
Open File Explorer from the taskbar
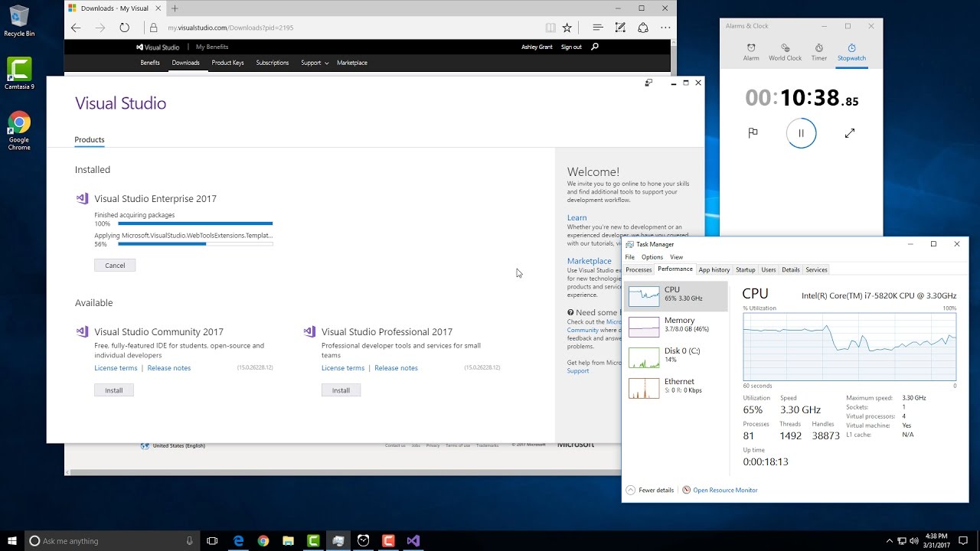point(288,541)
